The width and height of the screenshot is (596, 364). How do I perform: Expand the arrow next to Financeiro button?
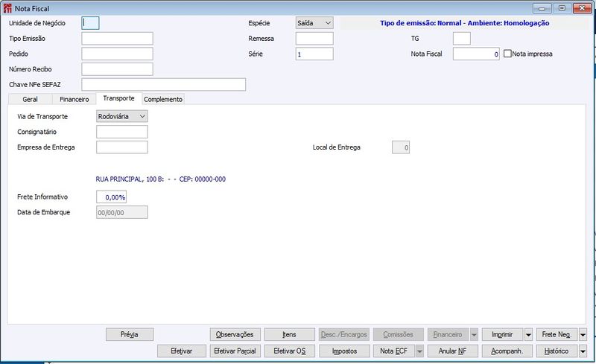click(474, 335)
